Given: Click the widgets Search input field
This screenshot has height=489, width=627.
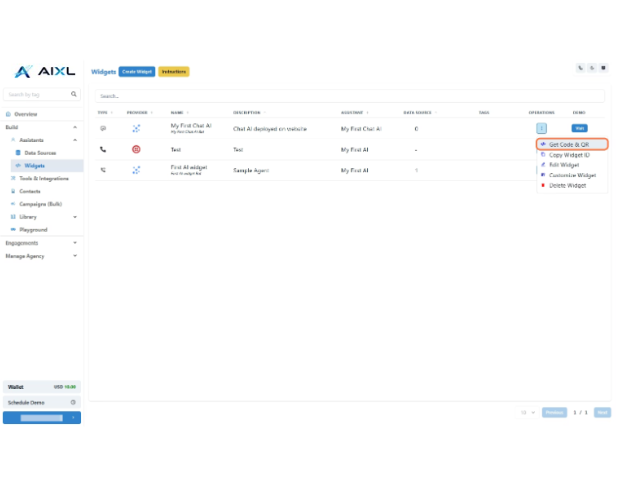Looking at the screenshot, I should pyautogui.click(x=350, y=96).
